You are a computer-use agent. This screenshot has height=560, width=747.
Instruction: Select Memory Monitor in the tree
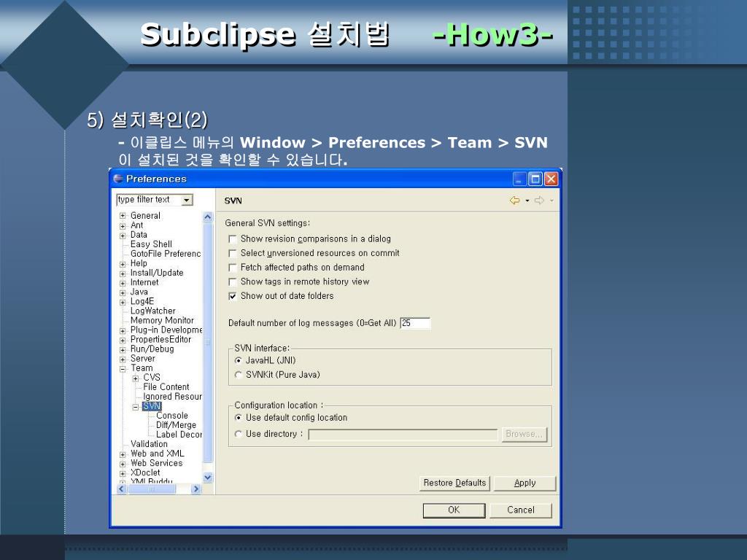coord(162,321)
